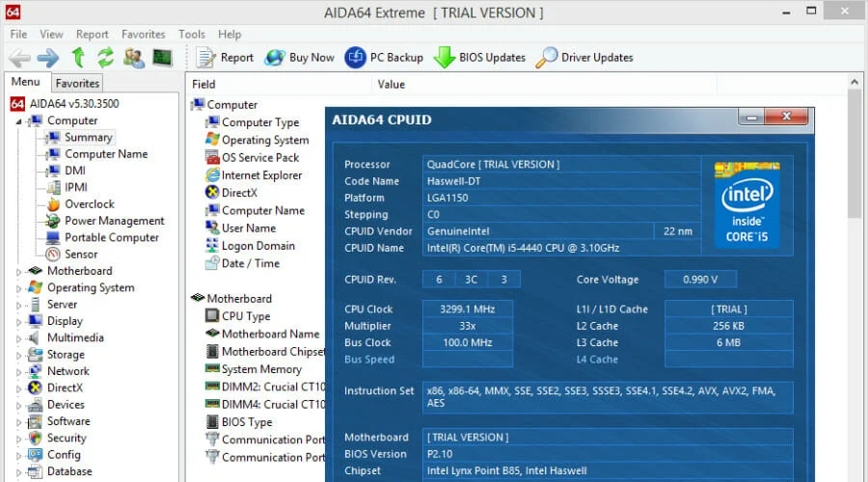Open the Favorites menu

click(144, 35)
